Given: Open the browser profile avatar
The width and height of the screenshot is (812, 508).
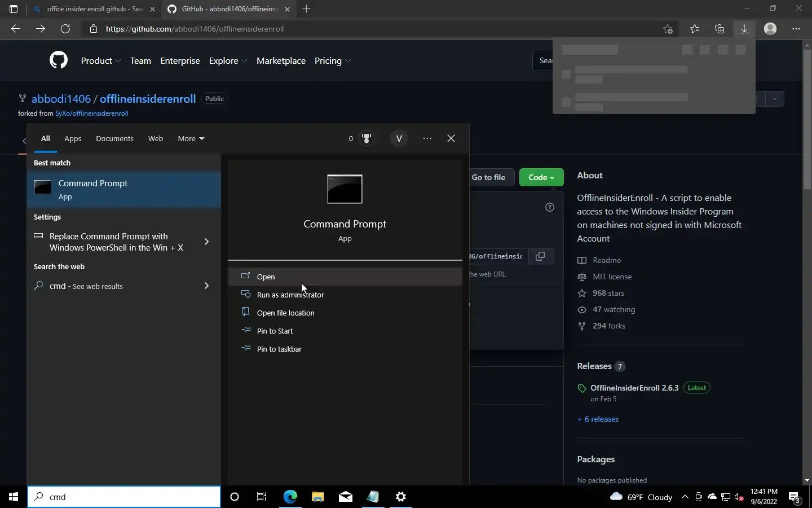Looking at the screenshot, I should (x=770, y=29).
